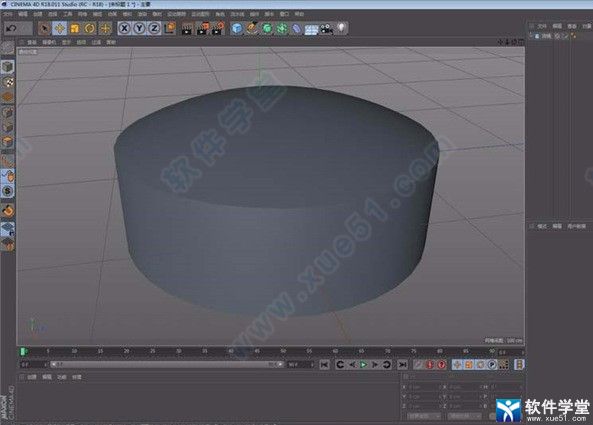Viewport: 593px width, 425px height.
Task: Toggle Scale keyframe recording
Action: point(469,365)
